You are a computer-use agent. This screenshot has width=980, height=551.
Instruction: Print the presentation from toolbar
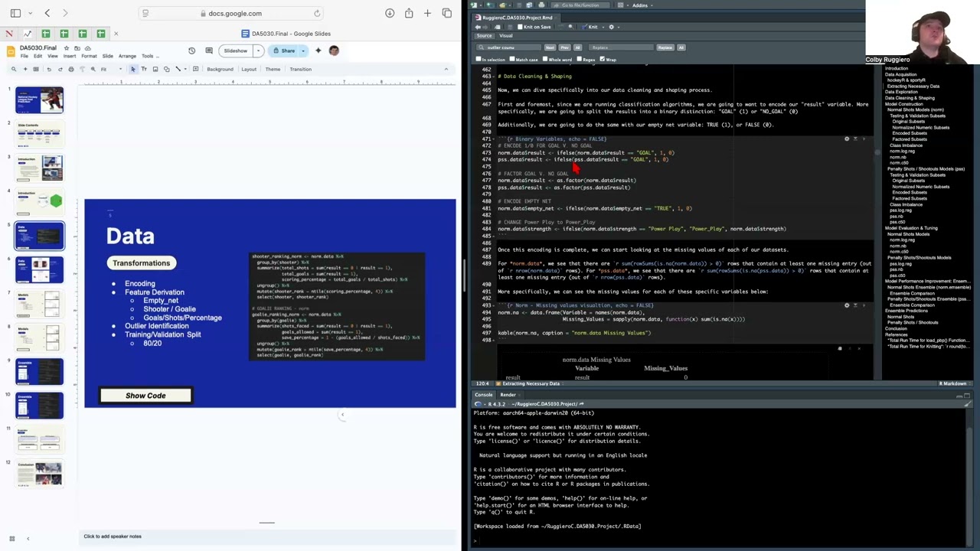coord(71,69)
